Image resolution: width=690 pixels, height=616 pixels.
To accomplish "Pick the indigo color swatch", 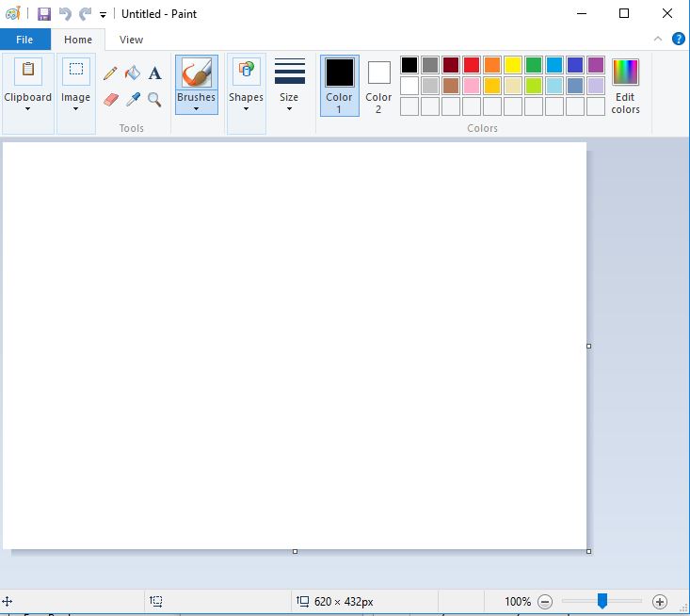I will click(575, 65).
